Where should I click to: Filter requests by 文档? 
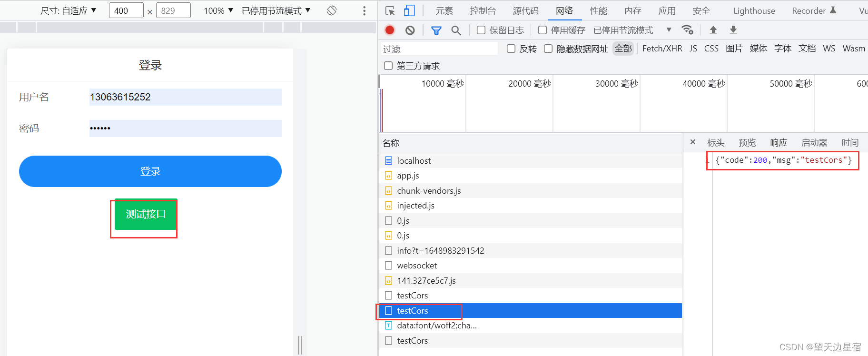(x=807, y=49)
